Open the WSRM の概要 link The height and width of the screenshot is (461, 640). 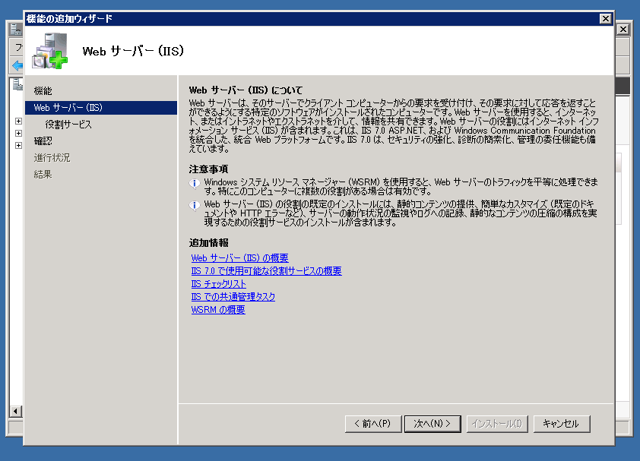click(218, 310)
